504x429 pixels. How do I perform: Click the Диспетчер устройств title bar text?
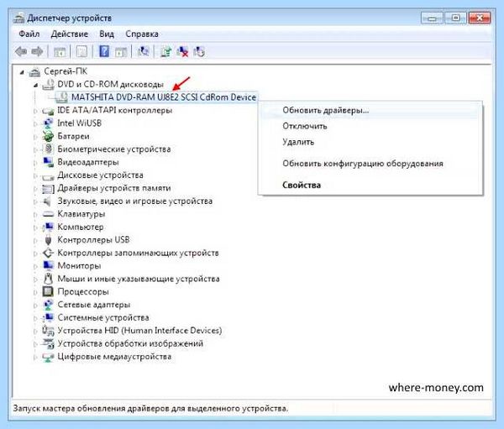pos(70,18)
